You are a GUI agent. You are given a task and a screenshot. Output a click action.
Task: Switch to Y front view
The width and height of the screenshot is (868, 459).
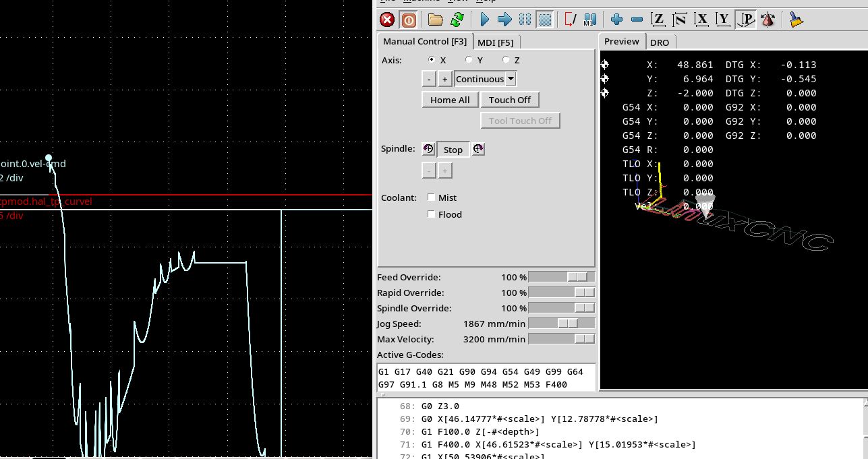click(x=724, y=20)
